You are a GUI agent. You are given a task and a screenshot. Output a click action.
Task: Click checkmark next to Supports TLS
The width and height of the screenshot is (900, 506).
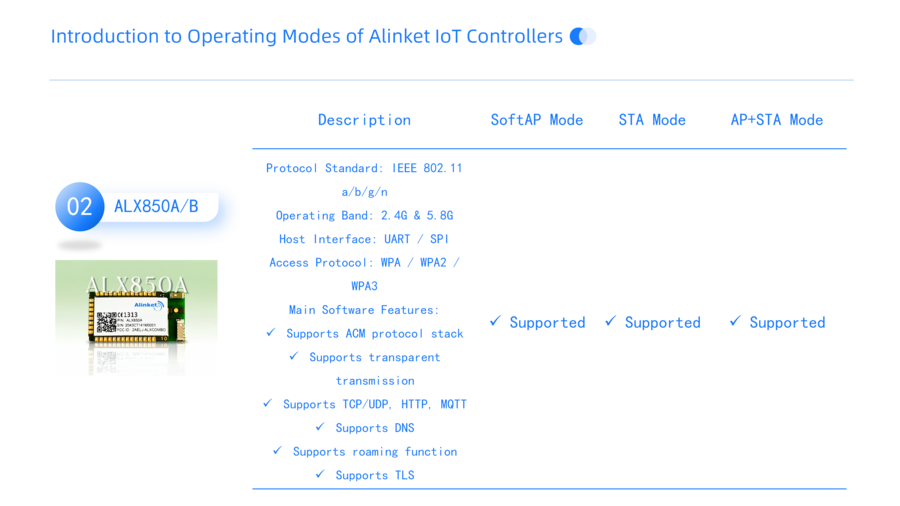[320, 474]
